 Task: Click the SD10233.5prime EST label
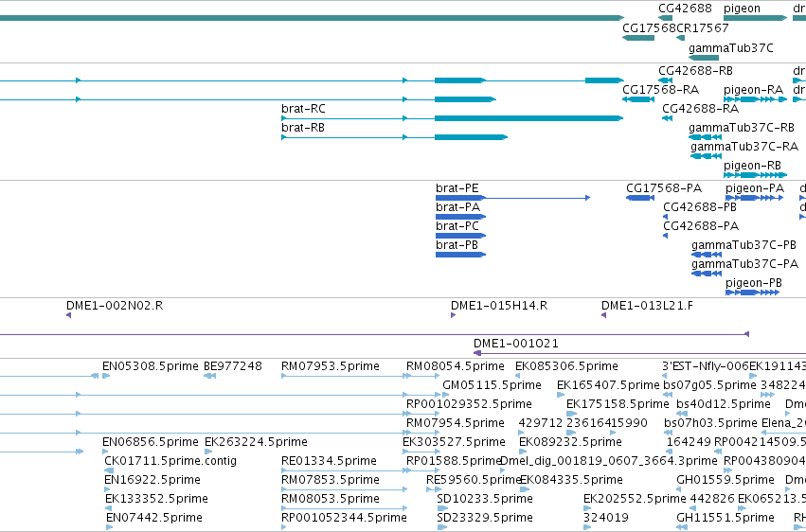(485, 500)
